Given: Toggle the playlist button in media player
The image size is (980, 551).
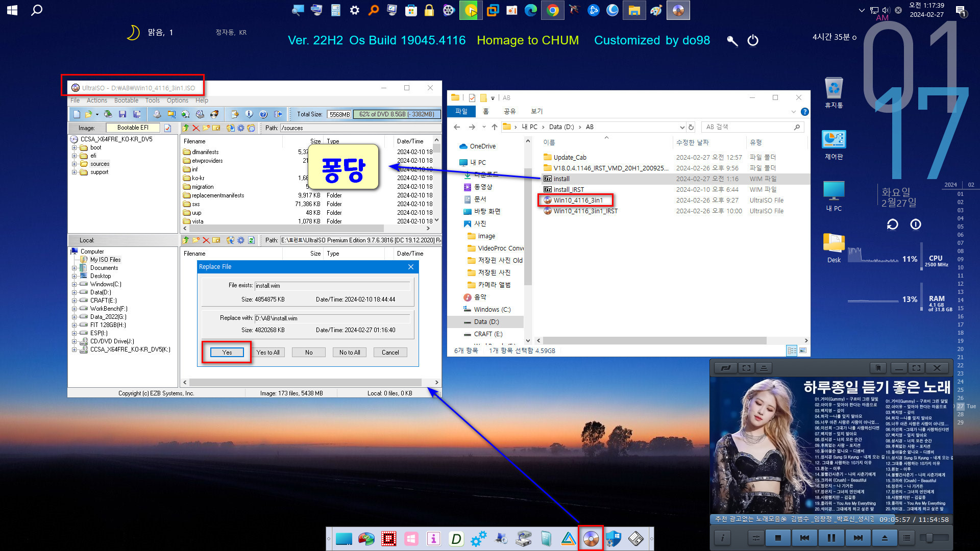Looking at the screenshot, I should [x=906, y=538].
